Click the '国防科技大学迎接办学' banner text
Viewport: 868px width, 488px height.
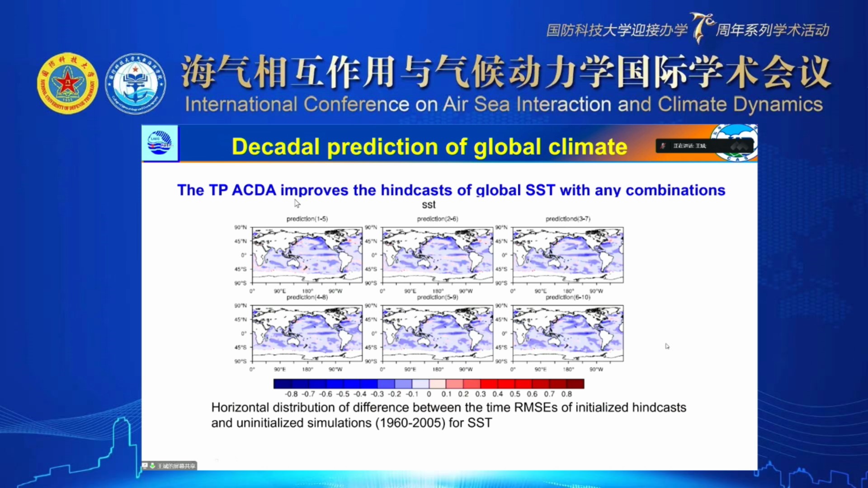pos(617,30)
